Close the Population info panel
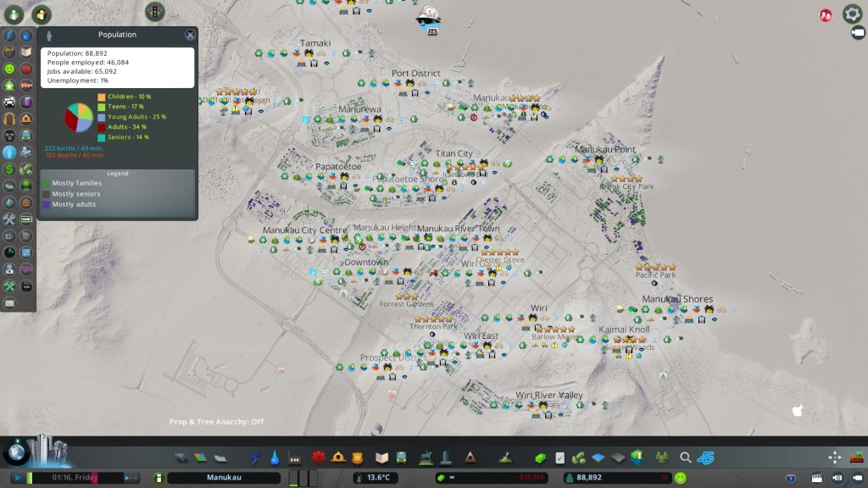Viewport: 868px width, 488px height. coord(190,35)
